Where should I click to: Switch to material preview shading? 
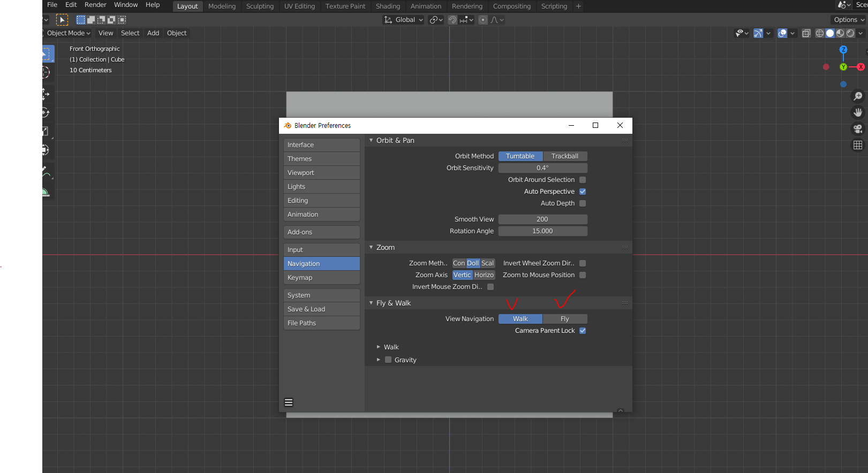[840, 33]
